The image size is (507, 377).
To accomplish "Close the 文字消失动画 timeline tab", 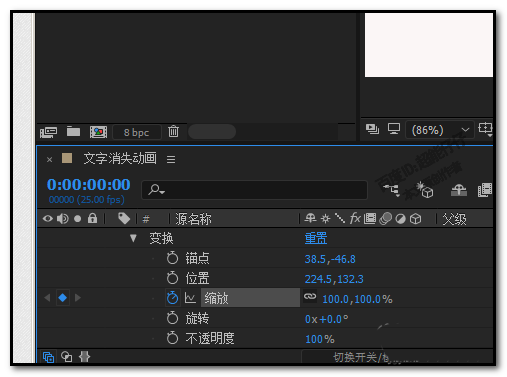I will [x=50, y=160].
